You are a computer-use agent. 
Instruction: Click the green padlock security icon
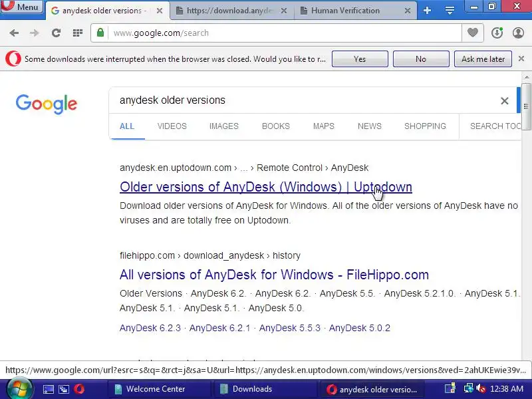coord(100,33)
